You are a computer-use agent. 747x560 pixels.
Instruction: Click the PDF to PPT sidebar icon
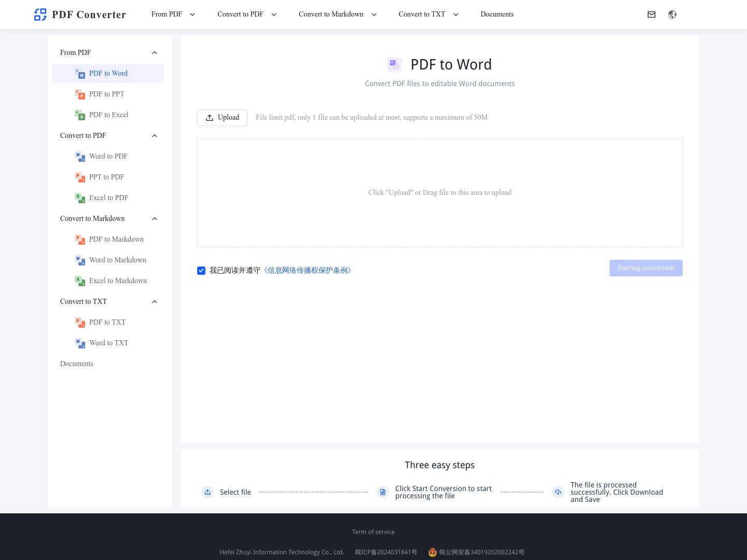pos(80,94)
